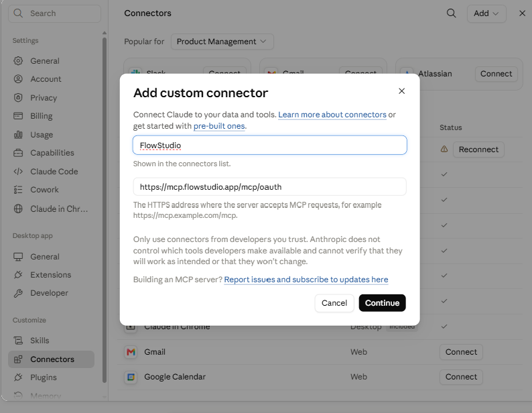Image resolution: width=532 pixels, height=413 pixels.
Task: Follow the pre-built ones link
Action: (219, 126)
